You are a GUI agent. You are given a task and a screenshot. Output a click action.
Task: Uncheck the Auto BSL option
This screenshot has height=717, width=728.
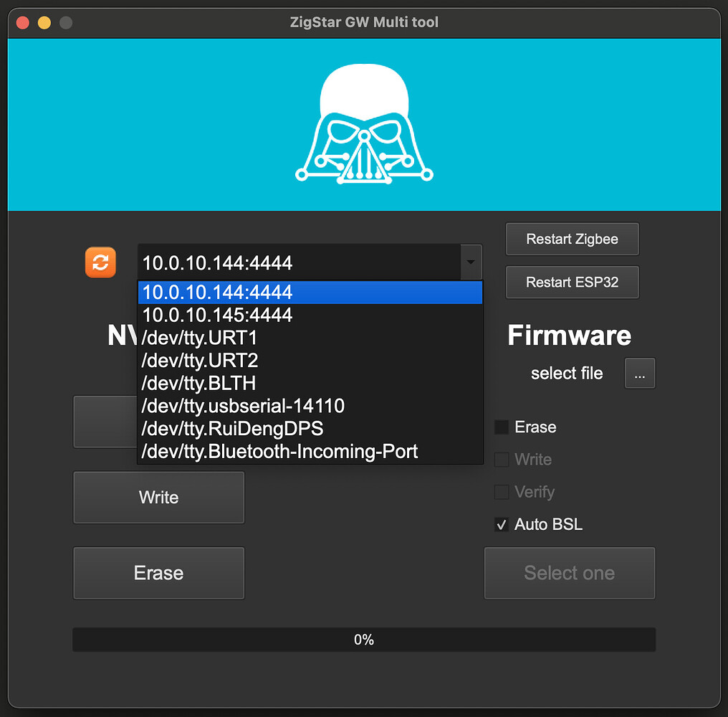(x=500, y=524)
